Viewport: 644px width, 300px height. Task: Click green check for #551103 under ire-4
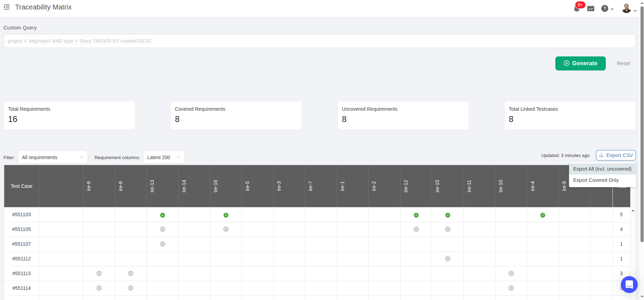pyautogui.click(x=543, y=215)
